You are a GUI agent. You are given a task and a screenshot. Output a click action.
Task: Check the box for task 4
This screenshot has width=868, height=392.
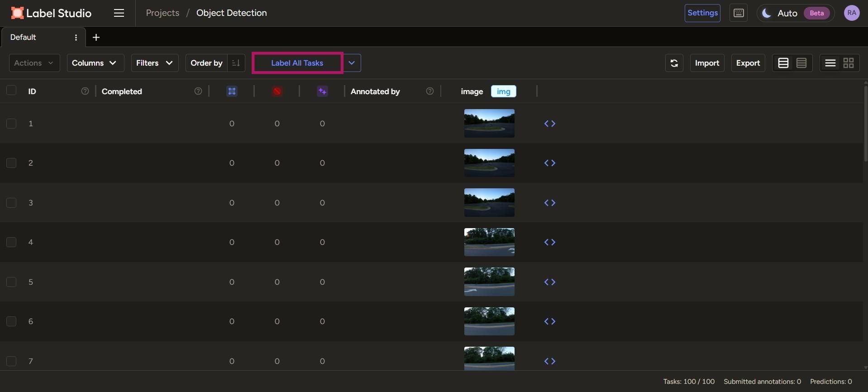[x=11, y=242]
